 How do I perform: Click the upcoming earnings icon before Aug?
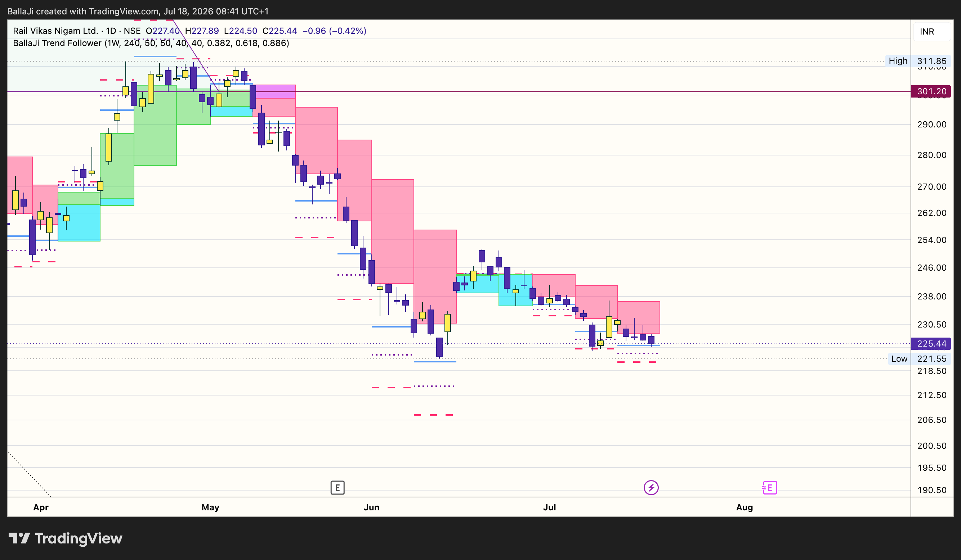click(x=770, y=488)
